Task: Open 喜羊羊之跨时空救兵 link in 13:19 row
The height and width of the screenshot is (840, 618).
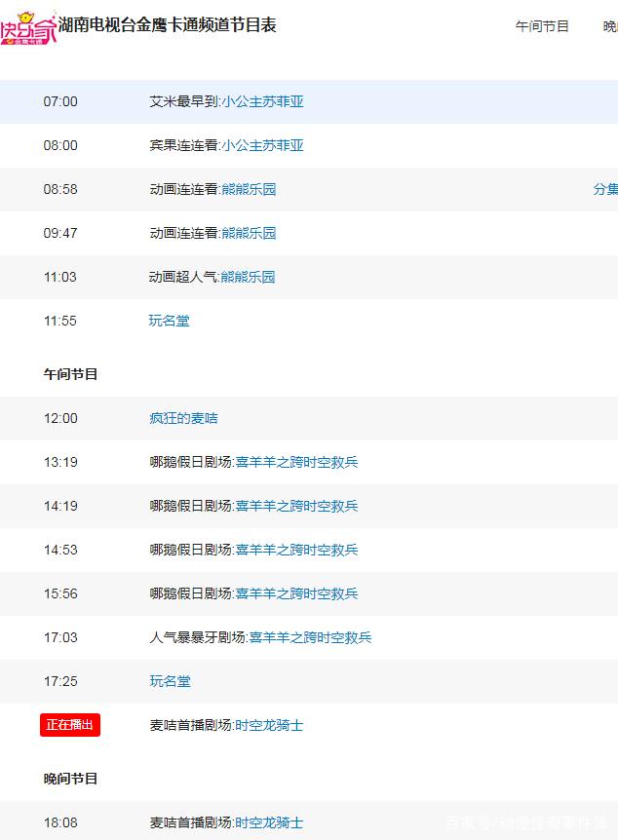Action: pos(296,462)
